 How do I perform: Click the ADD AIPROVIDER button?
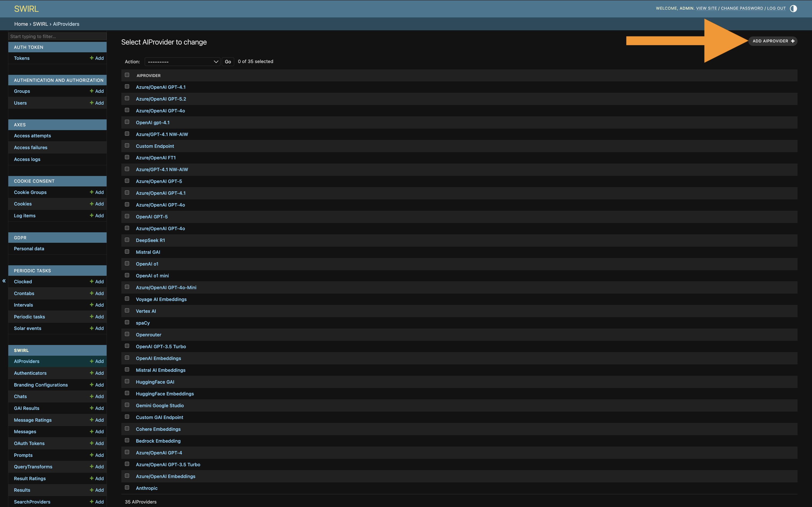(773, 41)
